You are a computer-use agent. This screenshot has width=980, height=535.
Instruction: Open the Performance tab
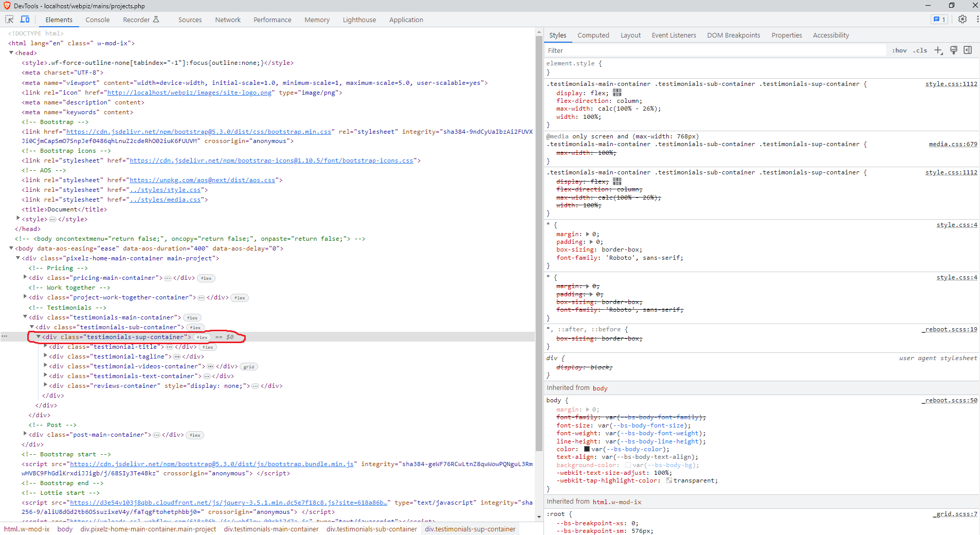pos(272,20)
